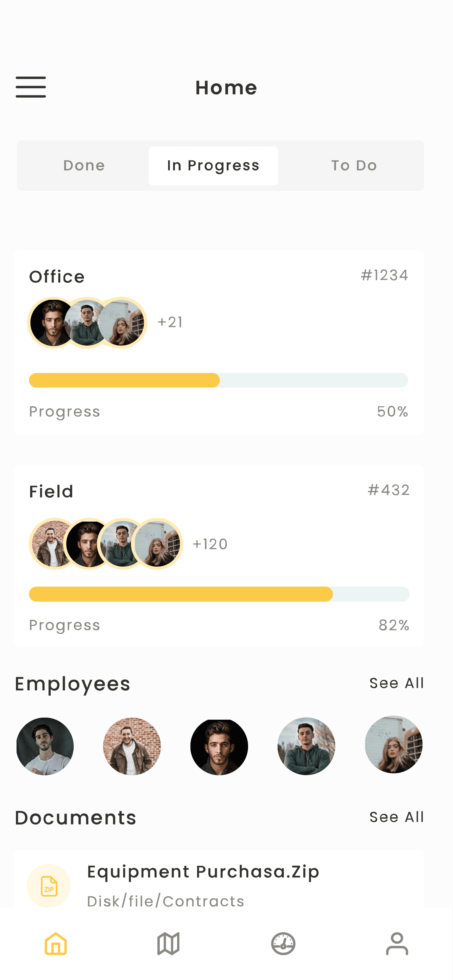Switch to the To Do tab

[354, 165]
